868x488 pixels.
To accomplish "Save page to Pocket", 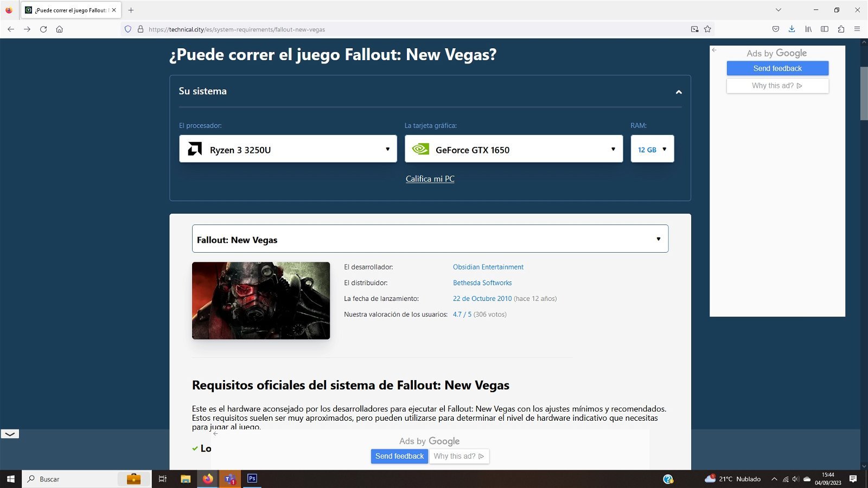I will 776,29.
